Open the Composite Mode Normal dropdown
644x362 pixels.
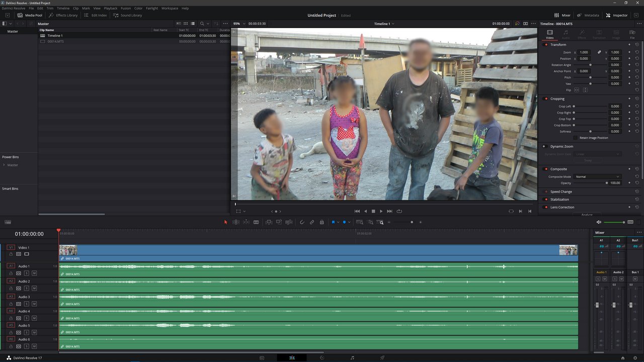click(x=598, y=176)
